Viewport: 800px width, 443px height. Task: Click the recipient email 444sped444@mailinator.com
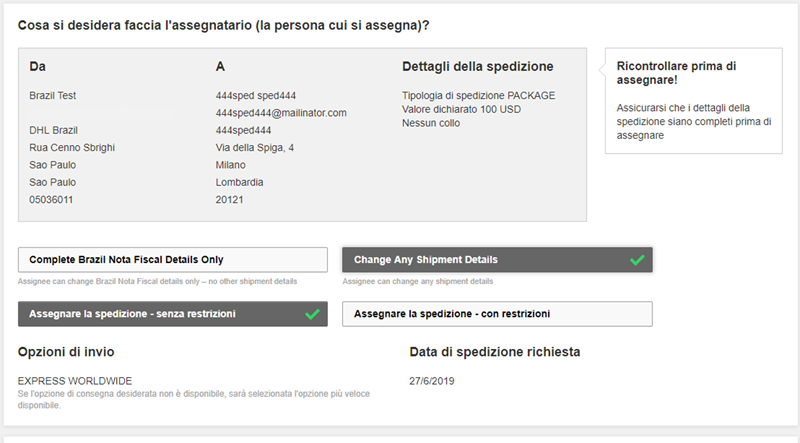pyautogui.click(x=281, y=113)
